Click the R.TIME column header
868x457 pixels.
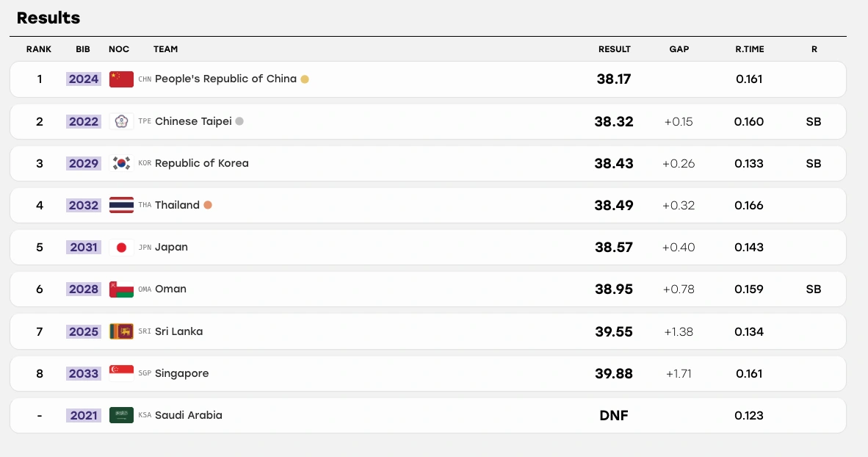pos(750,49)
